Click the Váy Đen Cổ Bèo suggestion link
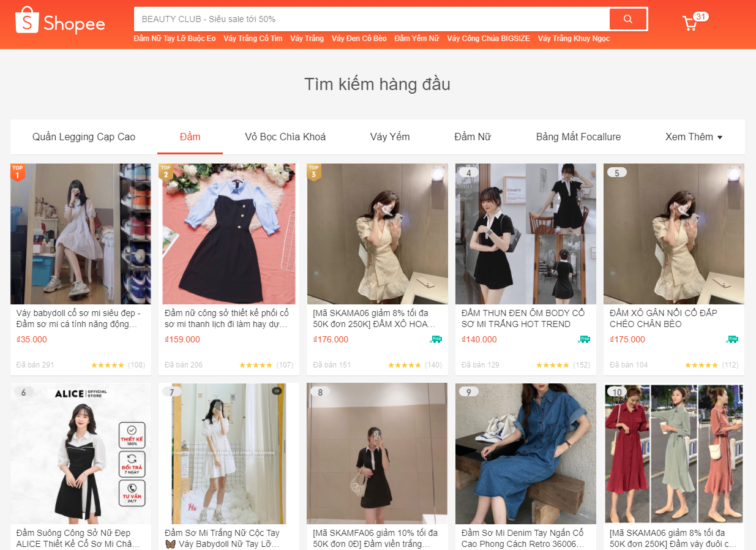 tap(359, 39)
